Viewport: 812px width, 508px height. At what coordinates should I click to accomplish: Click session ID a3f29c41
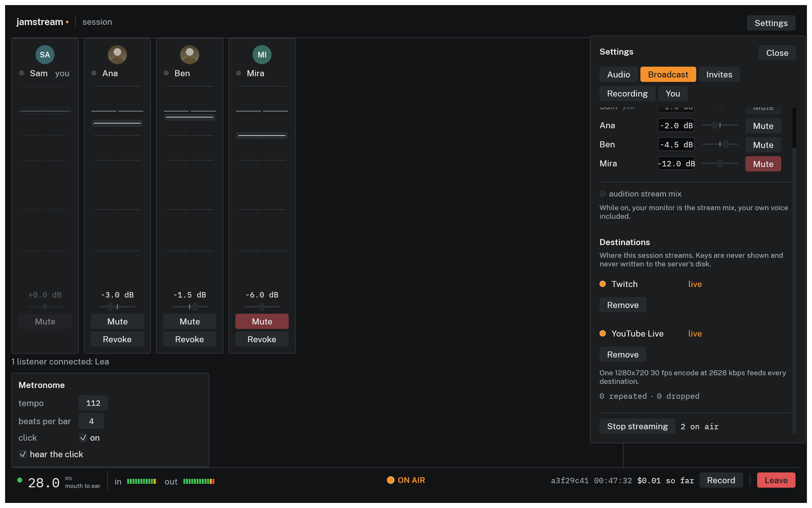[569, 480]
